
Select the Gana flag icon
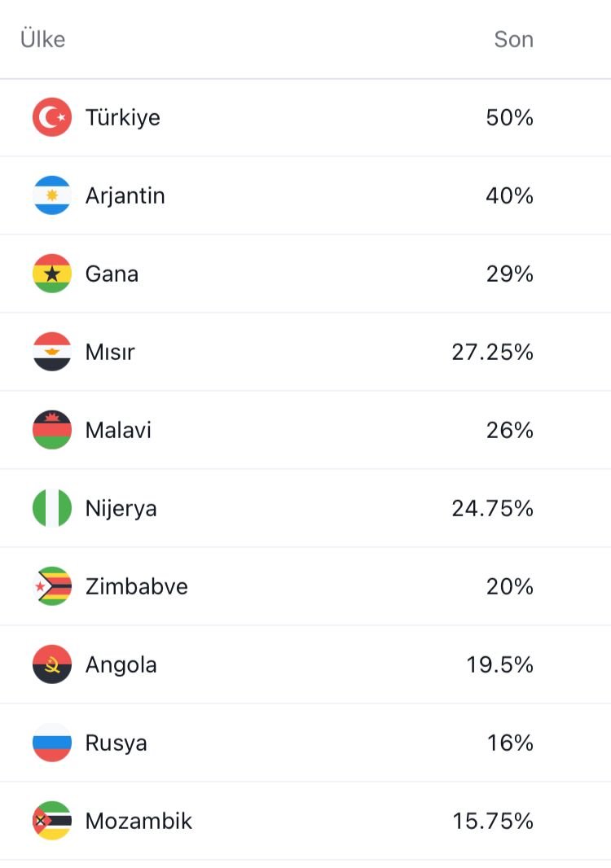tap(52, 274)
